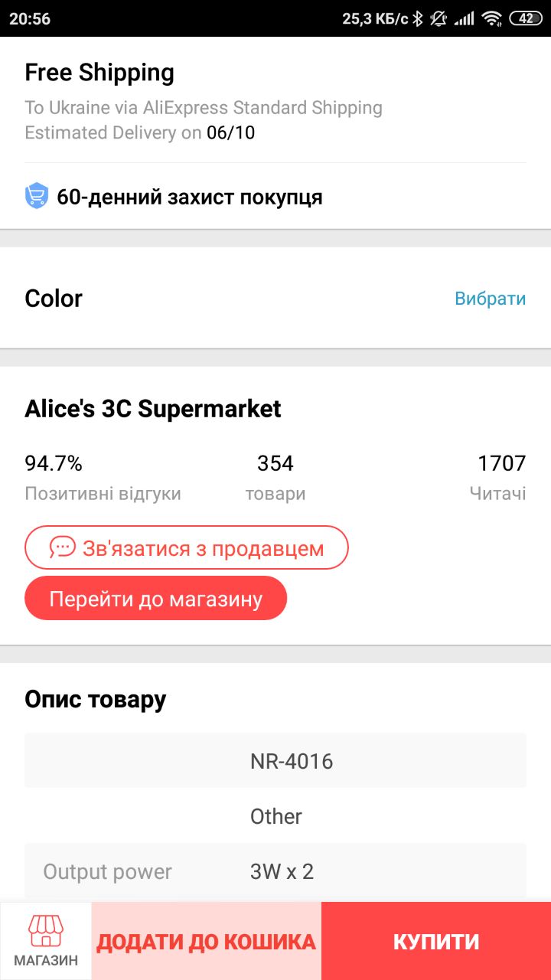Contact seller via Зв'язатися з продавцем
This screenshot has height=980, width=551.
(x=187, y=547)
